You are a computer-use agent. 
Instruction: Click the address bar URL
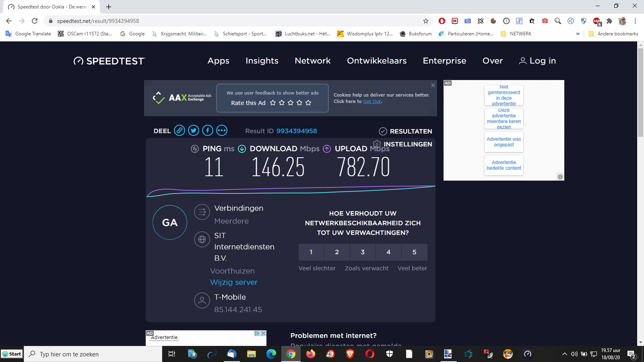click(x=98, y=21)
